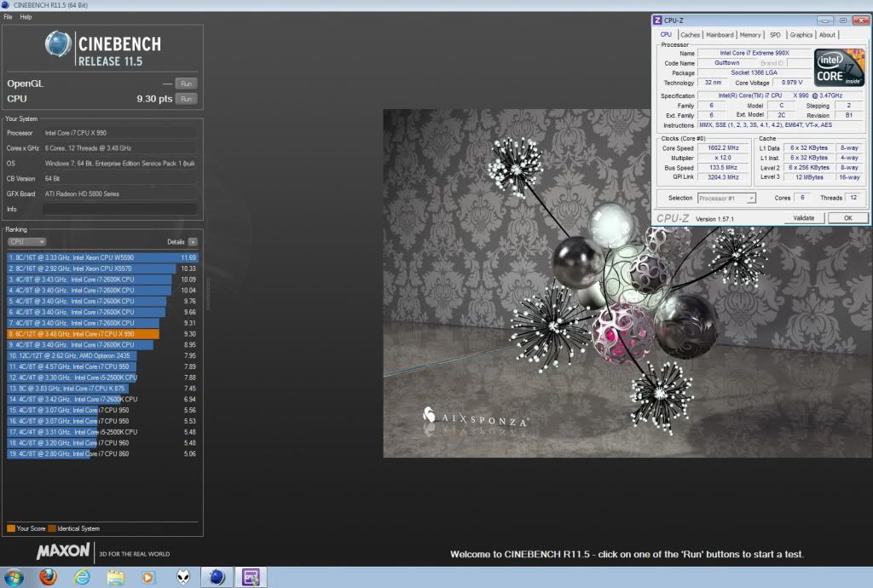Click the Your Score orange legend swatch
The width and height of the screenshot is (873, 588).
pos(10,528)
